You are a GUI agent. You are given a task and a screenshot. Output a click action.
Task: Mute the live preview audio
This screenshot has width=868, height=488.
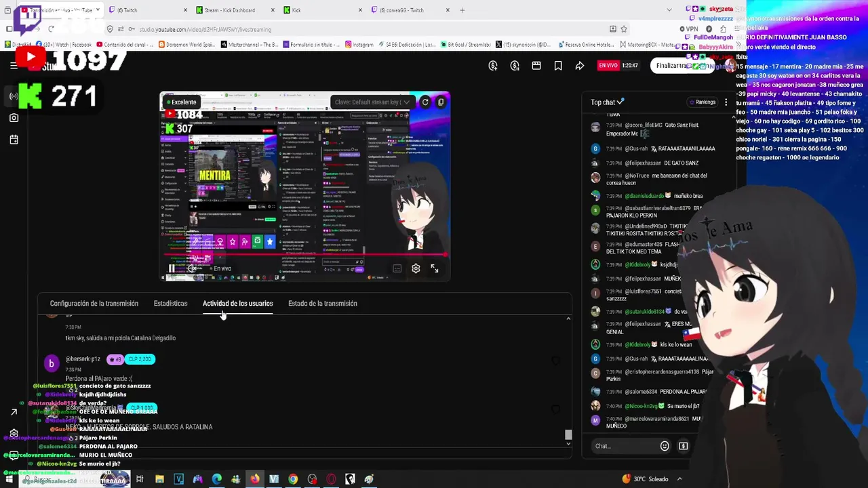192,269
